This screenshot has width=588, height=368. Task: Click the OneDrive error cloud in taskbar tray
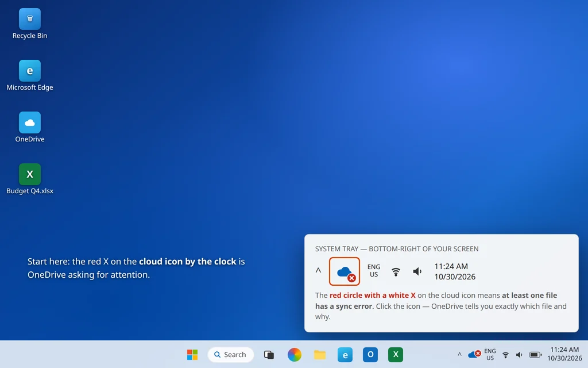point(474,354)
